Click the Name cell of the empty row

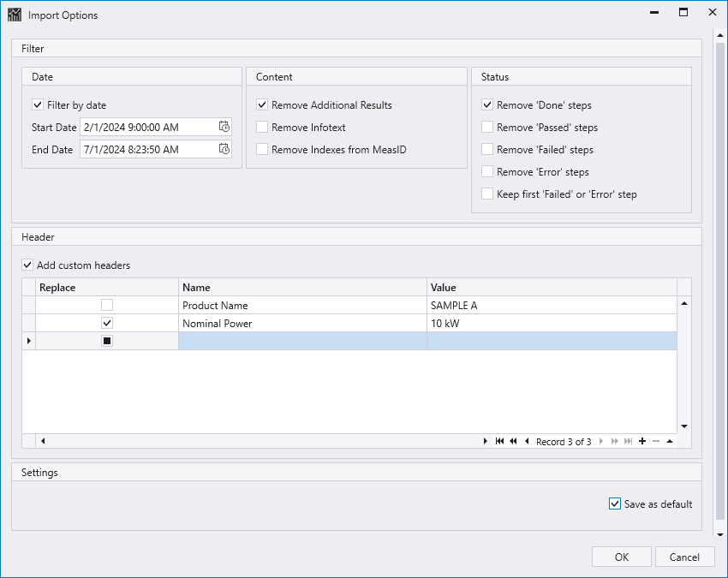(302, 341)
